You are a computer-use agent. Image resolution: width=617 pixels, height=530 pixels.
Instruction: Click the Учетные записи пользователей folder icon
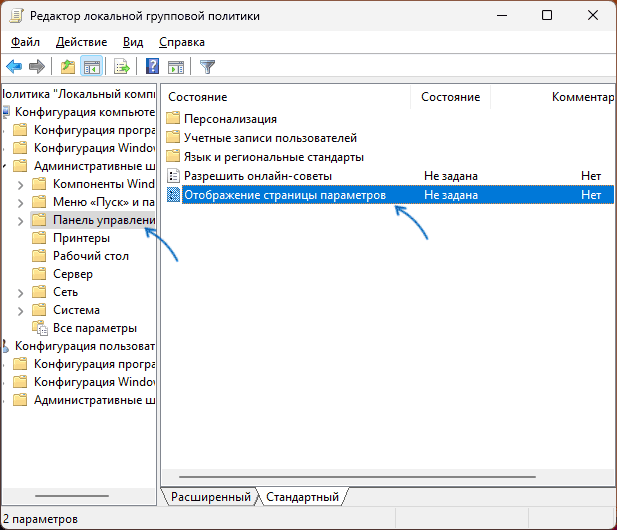click(173, 137)
